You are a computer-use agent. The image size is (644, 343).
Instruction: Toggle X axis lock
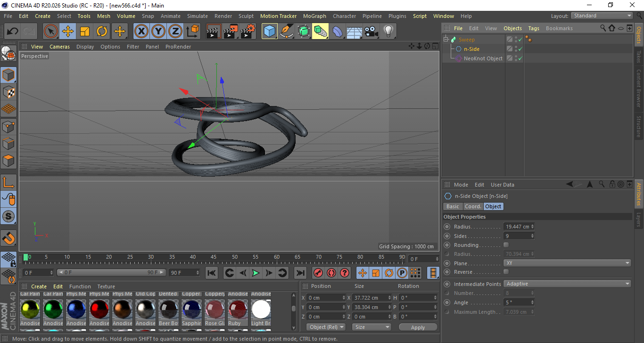141,32
